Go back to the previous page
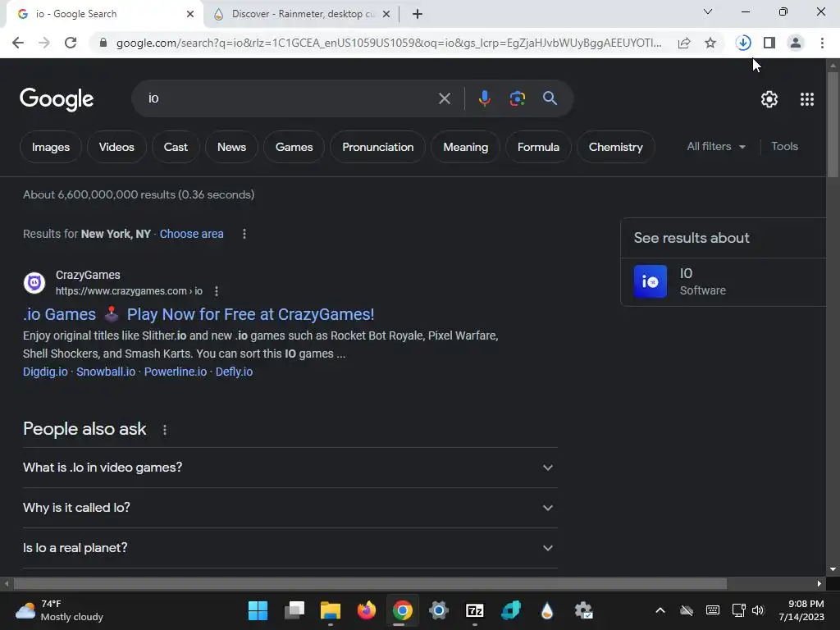840x630 pixels. (18, 43)
